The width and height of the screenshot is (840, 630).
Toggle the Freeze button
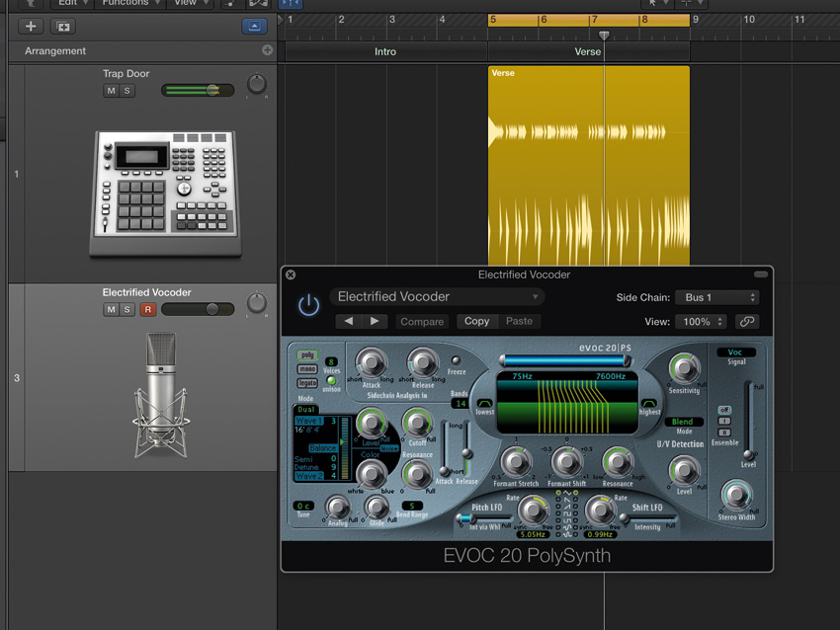click(456, 360)
